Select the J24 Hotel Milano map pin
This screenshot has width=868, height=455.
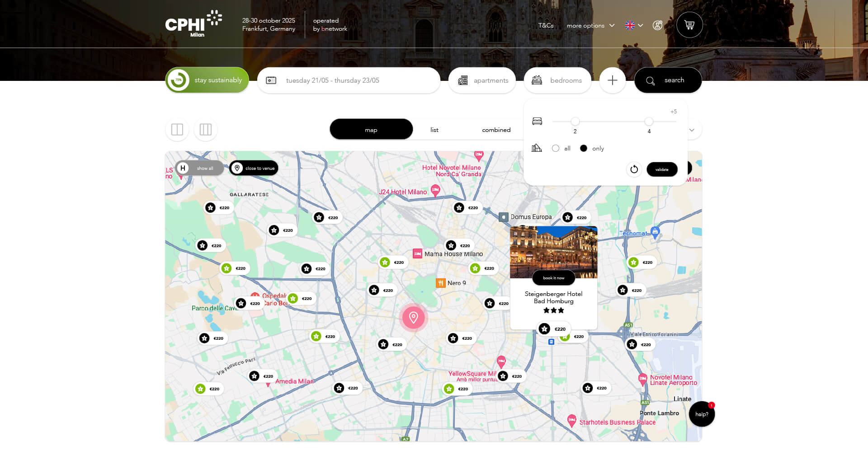[435, 190]
